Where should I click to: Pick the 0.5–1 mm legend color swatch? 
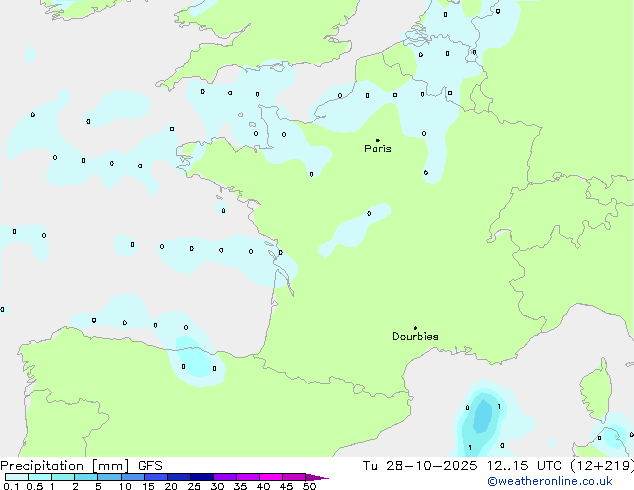(x=40, y=477)
